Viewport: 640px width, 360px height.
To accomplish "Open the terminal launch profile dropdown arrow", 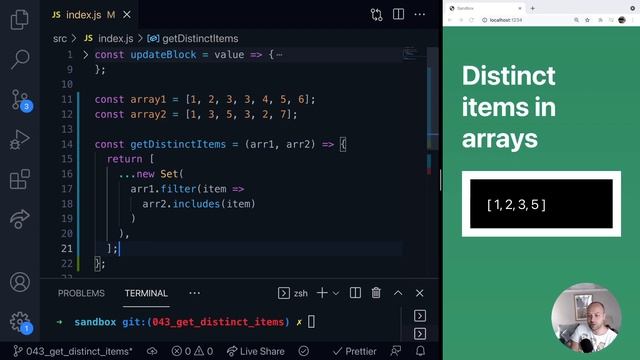I will coord(336,293).
